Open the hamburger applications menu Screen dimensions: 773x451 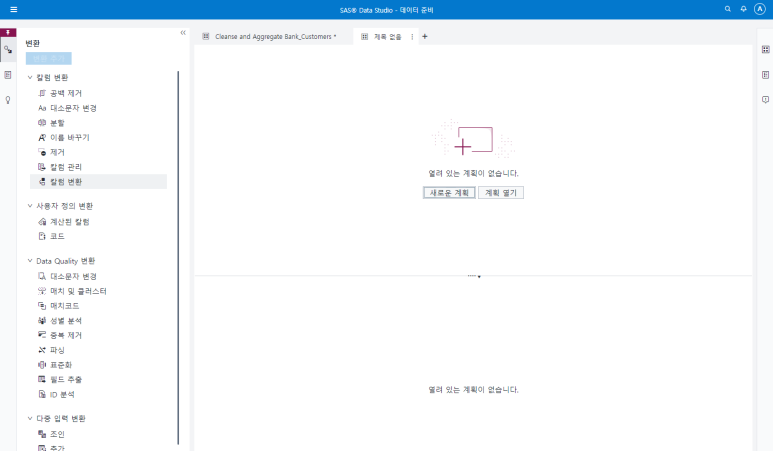14,9
